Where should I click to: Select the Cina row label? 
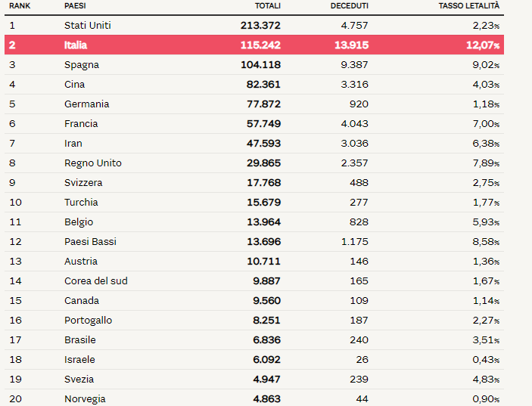click(x=75, y=85)
